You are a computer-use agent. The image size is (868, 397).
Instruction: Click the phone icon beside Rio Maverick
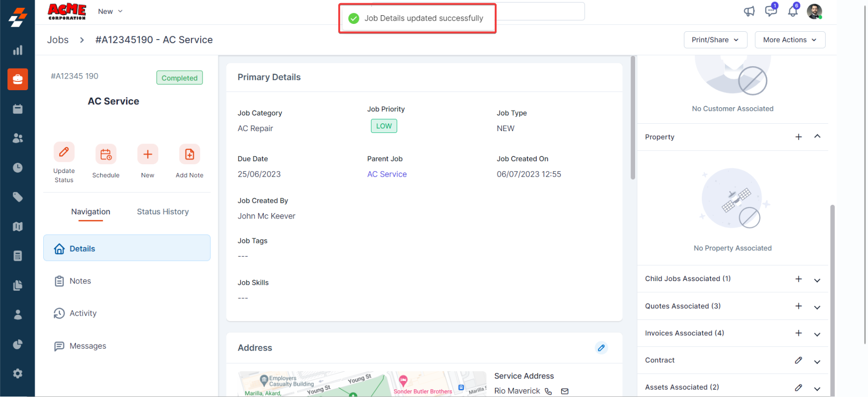tap(548, 391)
